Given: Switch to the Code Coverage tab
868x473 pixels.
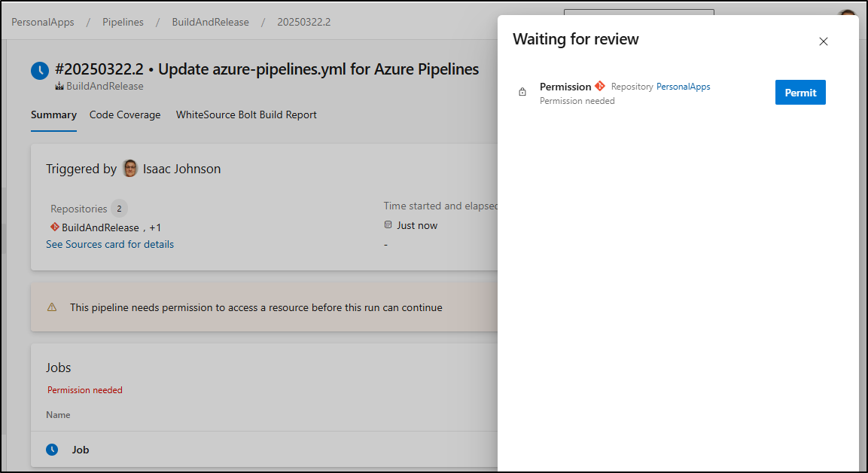Looking at the screenshot, I should click(125, 114).
